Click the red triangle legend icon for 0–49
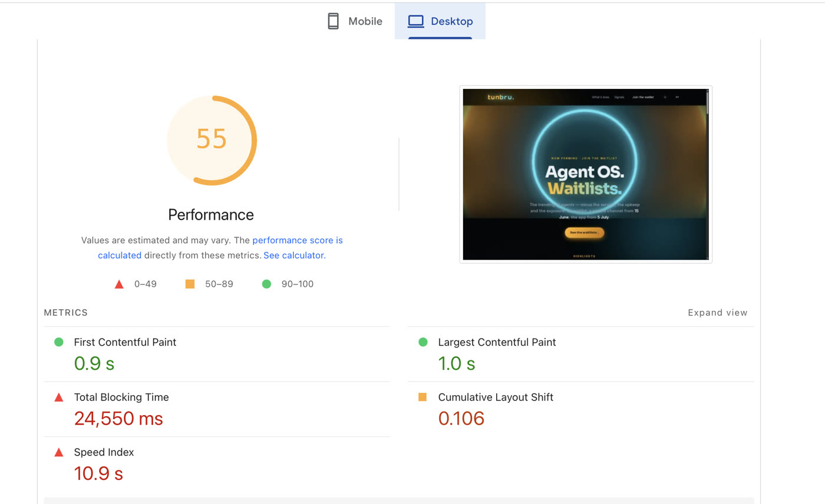 coord(119,284)
